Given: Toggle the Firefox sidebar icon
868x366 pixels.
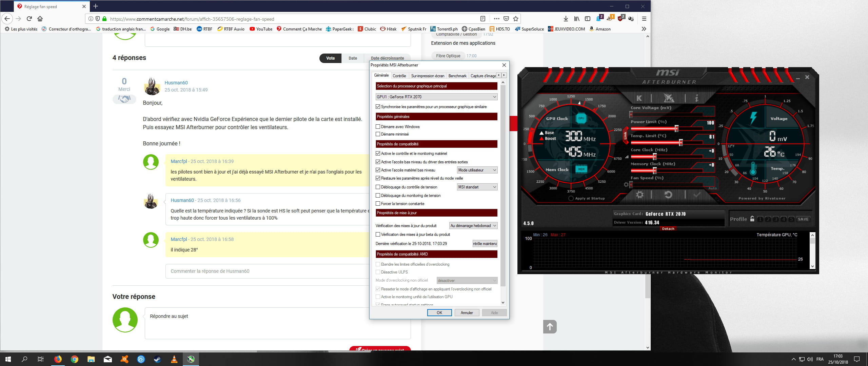Looking at the screenshot, I should [588, 19].
